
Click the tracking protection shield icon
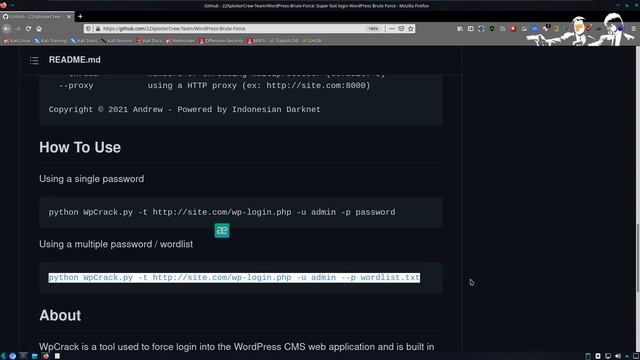(89, 29)
